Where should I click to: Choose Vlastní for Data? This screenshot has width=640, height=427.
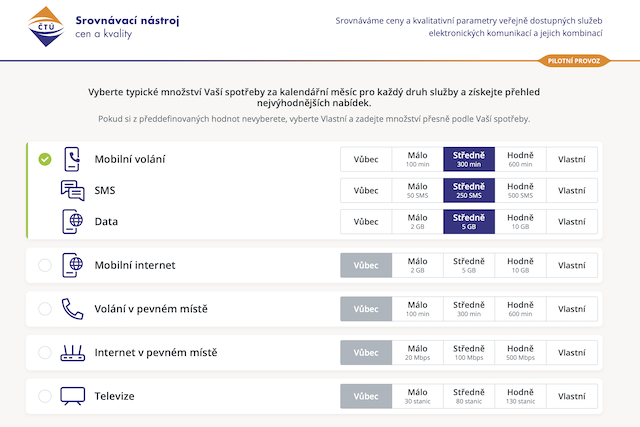571,221
